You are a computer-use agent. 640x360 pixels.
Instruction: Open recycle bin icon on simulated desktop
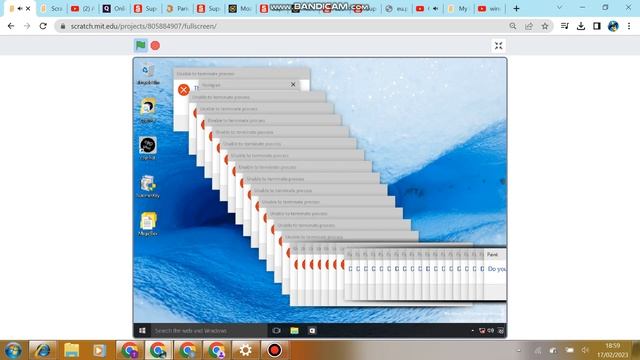click(x=148, y=74)
